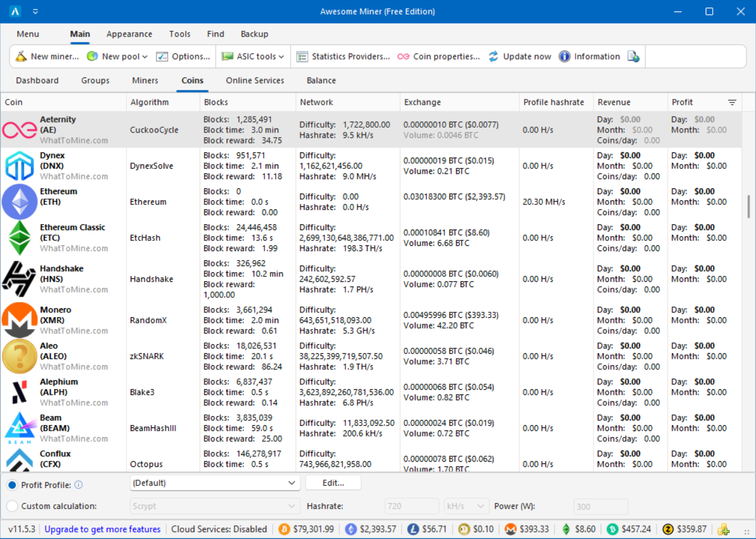Click the Monero coin logo
This screenshot has height=539, width=756.
(19, 320)
